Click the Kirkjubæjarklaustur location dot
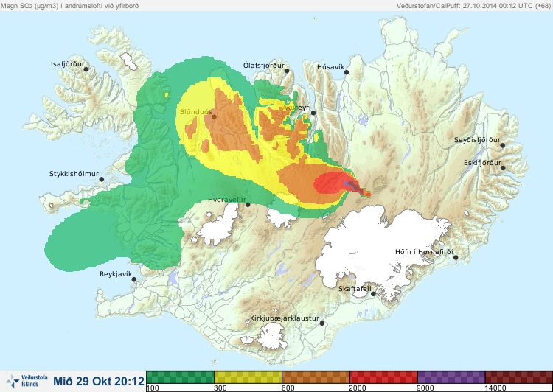Viewport: 553px width, 392px height. pos(321,323)
